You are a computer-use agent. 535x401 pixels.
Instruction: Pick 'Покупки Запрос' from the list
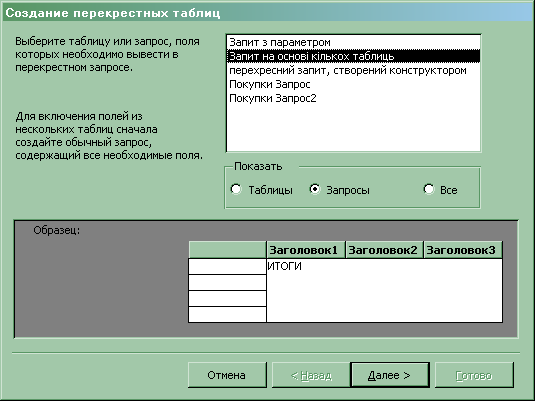[353, 84]
